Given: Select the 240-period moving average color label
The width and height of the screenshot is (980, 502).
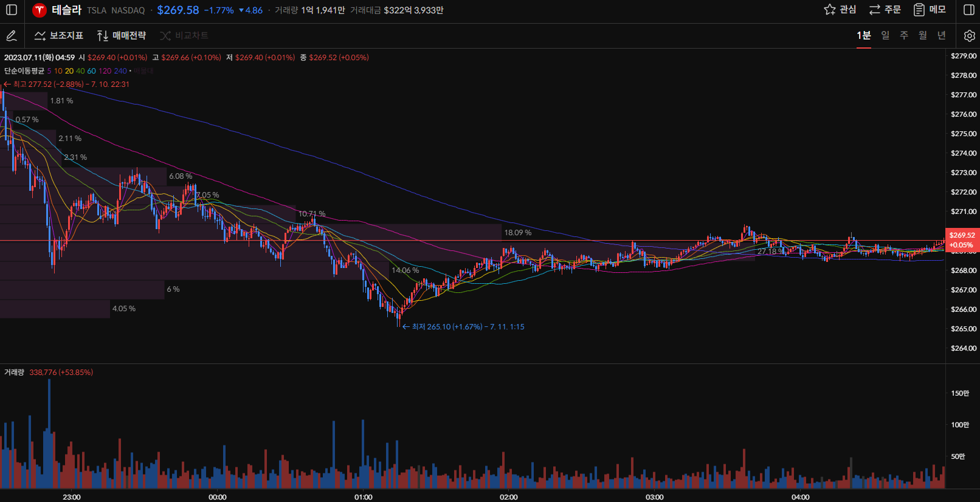Looking at the screenshot, I should pos(120,71).
